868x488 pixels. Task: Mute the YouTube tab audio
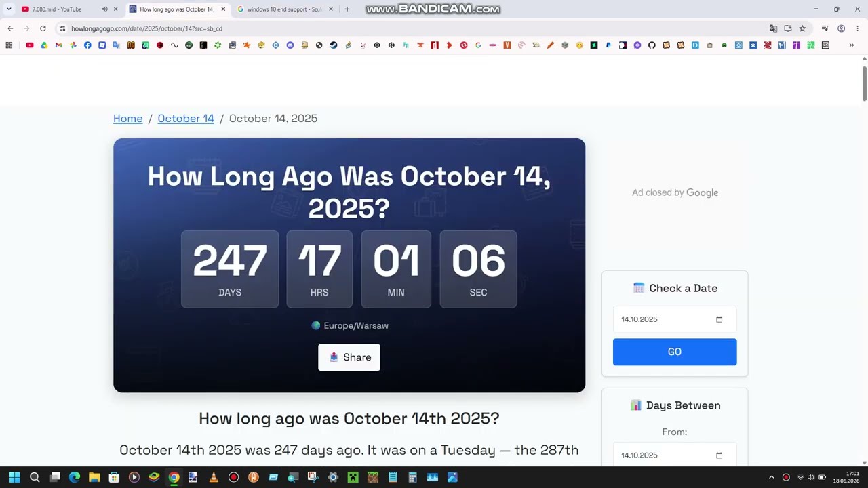tap(104, 9)
